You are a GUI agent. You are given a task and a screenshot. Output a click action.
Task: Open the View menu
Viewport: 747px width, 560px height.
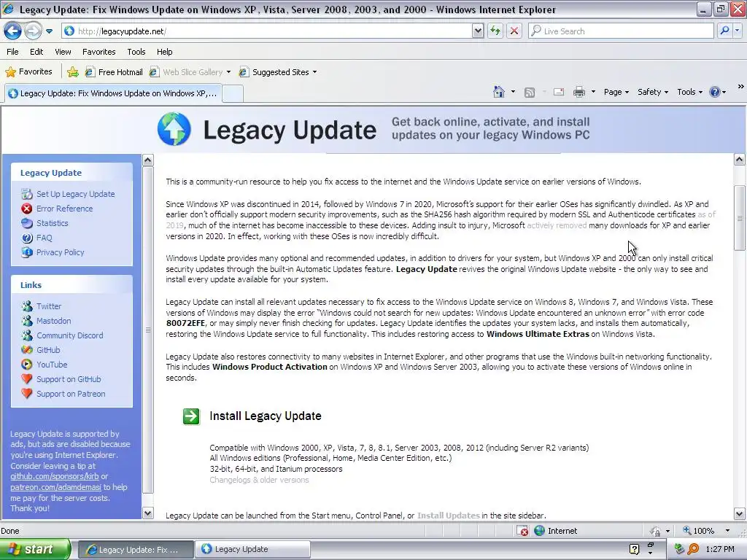tap(63, 52)
